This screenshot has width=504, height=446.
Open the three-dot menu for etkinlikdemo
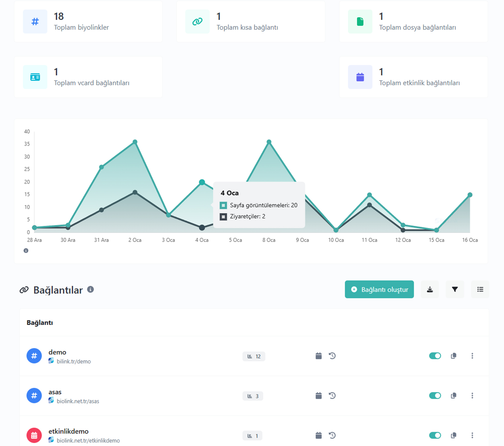[x=472, y=435]
